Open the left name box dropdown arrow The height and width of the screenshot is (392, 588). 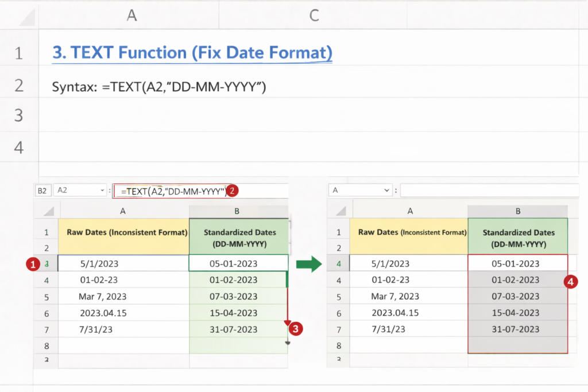tap(102, 191)
